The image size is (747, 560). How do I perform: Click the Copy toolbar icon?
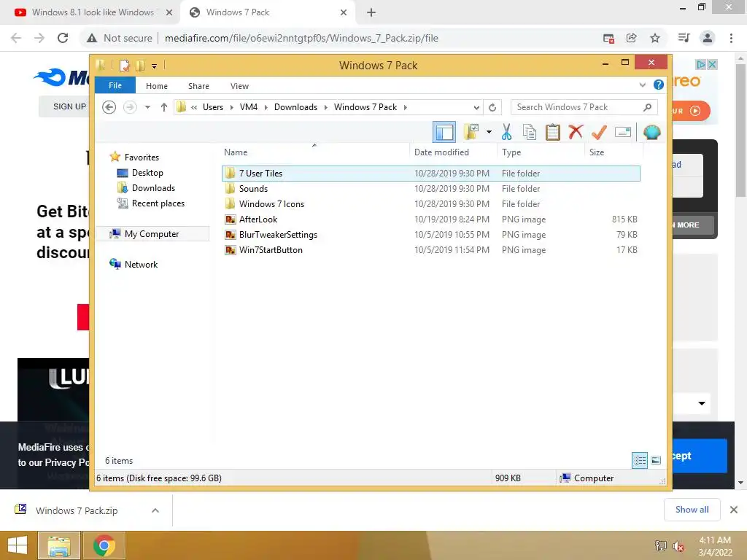click(x=530, y=132)
